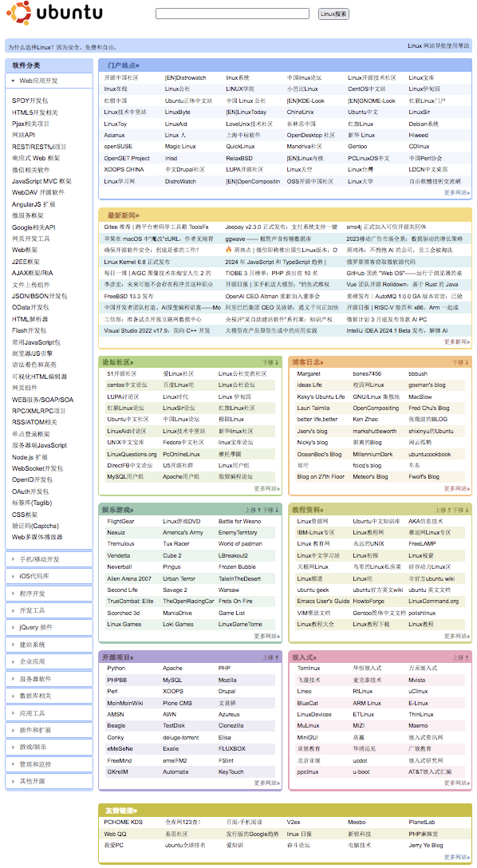Move the 博客日志 section down with 下移

point(460,362)
